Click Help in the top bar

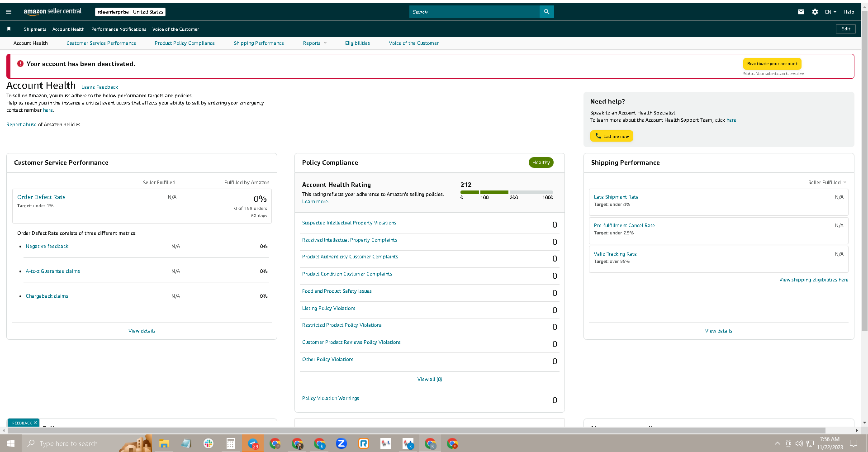849,12
